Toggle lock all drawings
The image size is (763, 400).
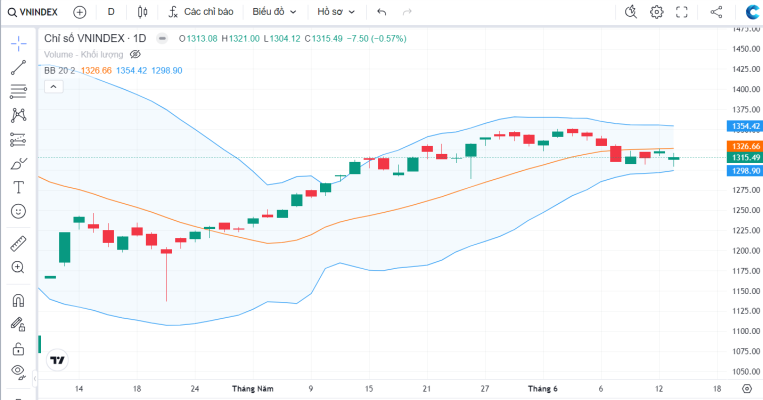[18, 348]
